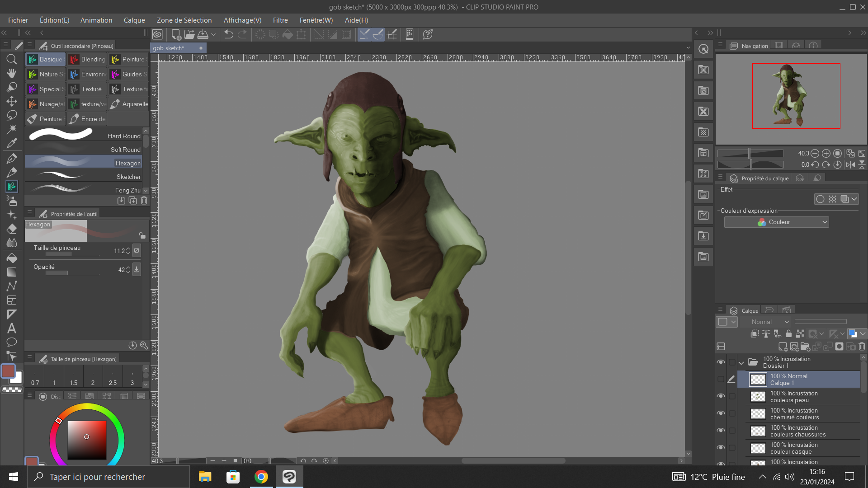Hide the chemisié couleurs layer

tap(721, 413)
